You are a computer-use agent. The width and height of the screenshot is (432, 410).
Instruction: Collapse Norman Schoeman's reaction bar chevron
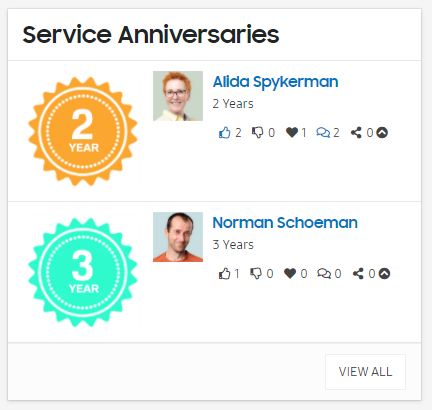pos(384,274)
